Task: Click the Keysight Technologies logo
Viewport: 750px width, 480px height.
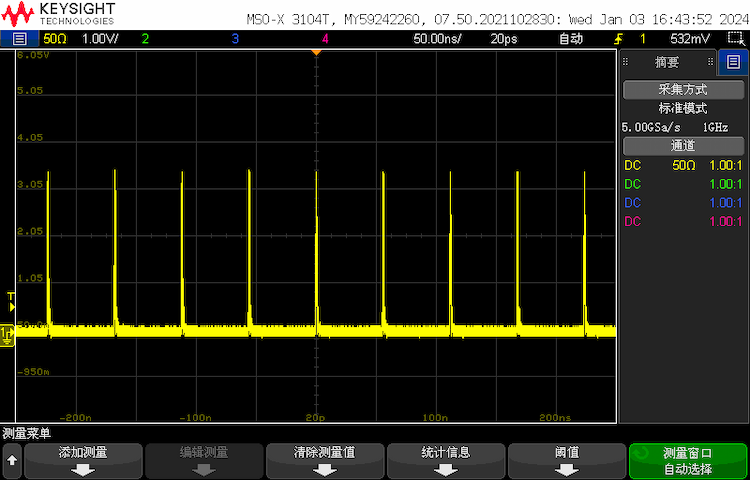Action: point(58,13)
